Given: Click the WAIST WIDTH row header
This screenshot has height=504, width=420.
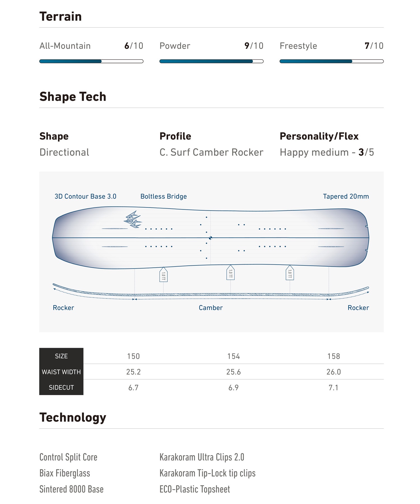Looking at the screenshot, I should click(61, 372).
